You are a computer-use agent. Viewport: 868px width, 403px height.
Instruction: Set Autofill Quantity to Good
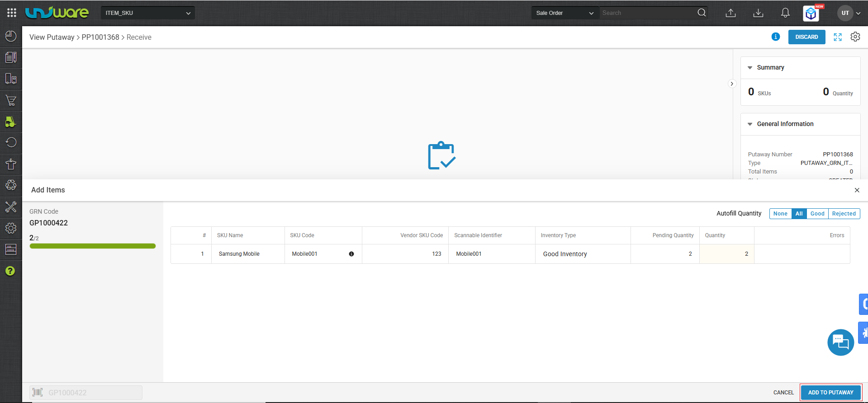817,214
